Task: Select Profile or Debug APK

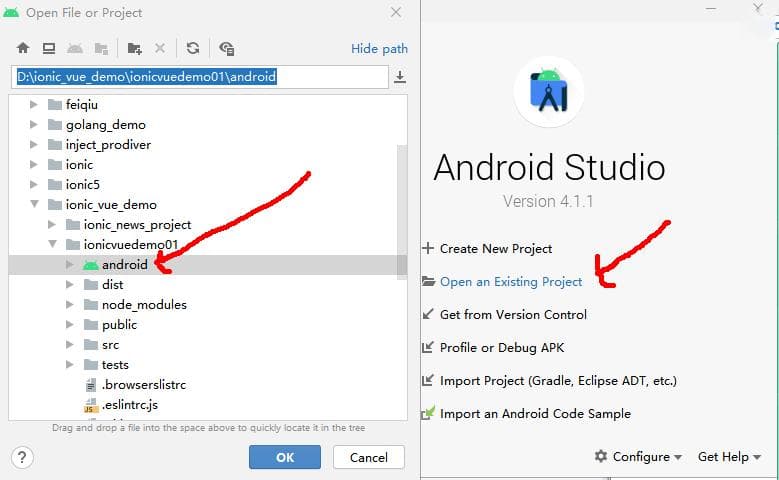Action: point(502,347)
